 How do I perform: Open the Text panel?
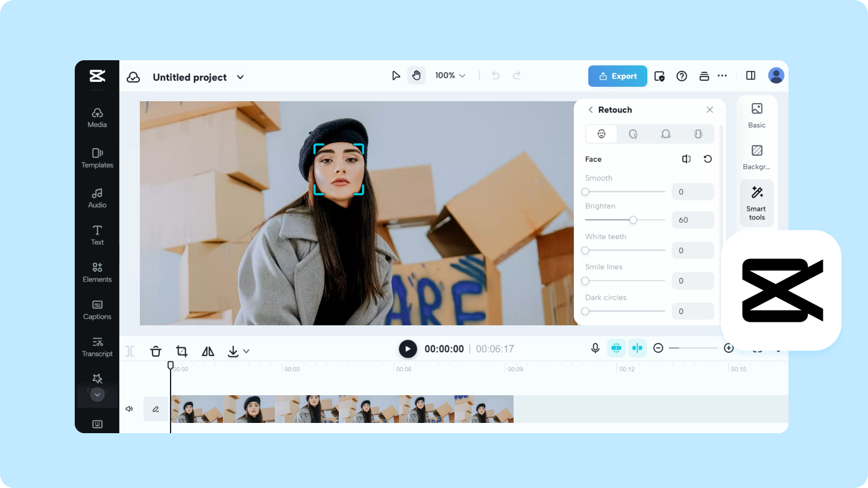[97, 236]
